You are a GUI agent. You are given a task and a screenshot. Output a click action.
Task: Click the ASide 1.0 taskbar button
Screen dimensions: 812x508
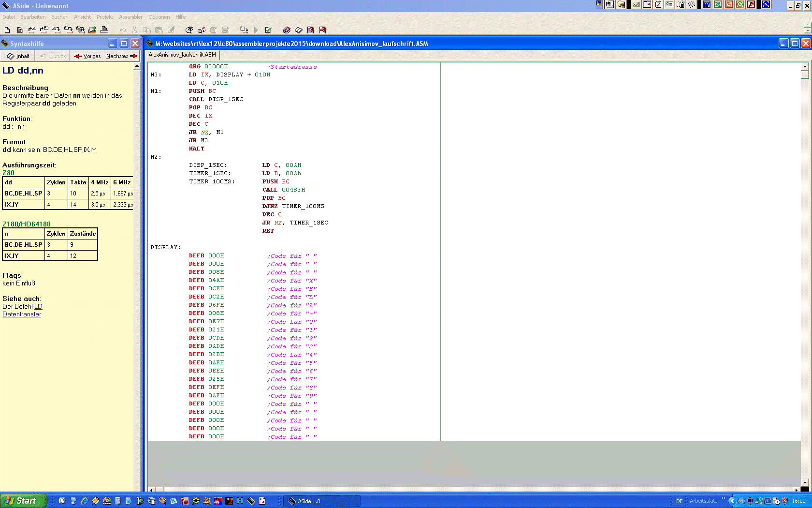[322, 501]
